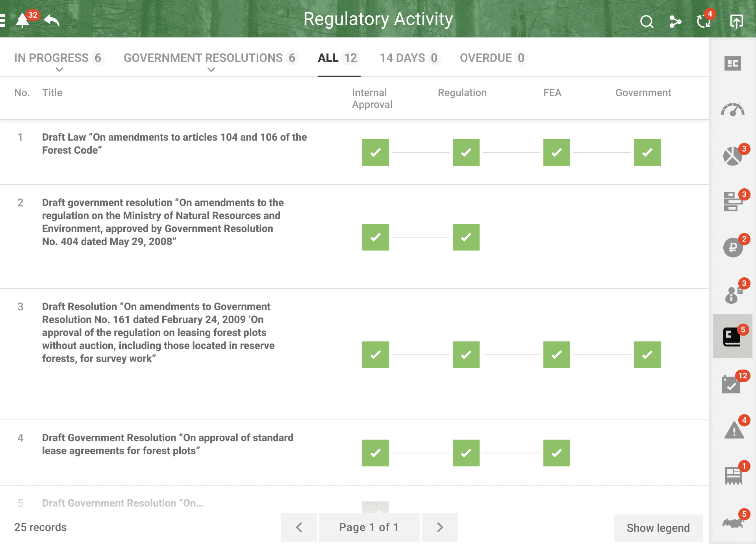The height and width of the screenshot is (544, 756).
Task: Click the refresh sync icon with badge 4
Action: click(704, 21)
